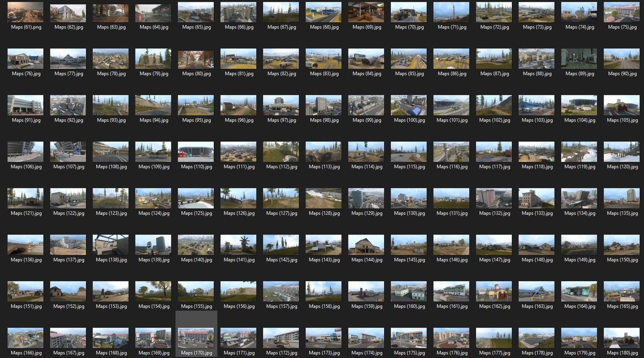Screen dimensions: 644x358
Task: Click the file name "Maps (178).jpg"
Action: pyautogui.click(x=537, y=353)
